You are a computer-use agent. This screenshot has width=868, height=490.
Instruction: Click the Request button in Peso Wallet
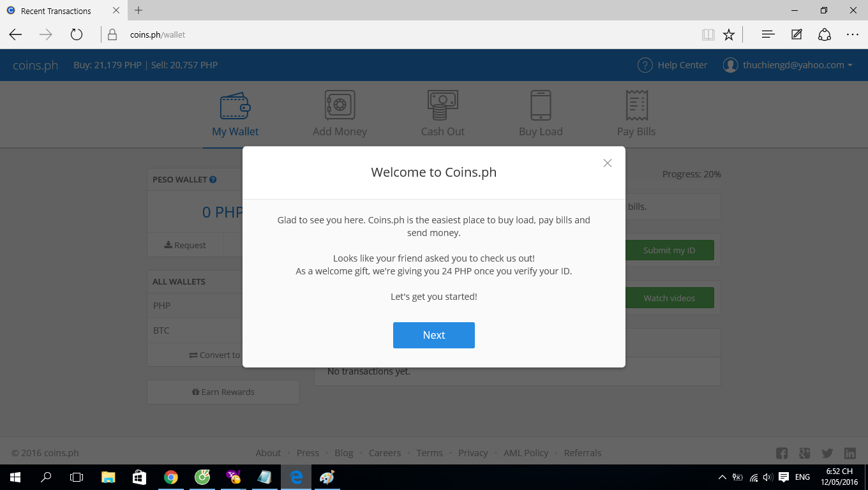(x=185, y=245)
